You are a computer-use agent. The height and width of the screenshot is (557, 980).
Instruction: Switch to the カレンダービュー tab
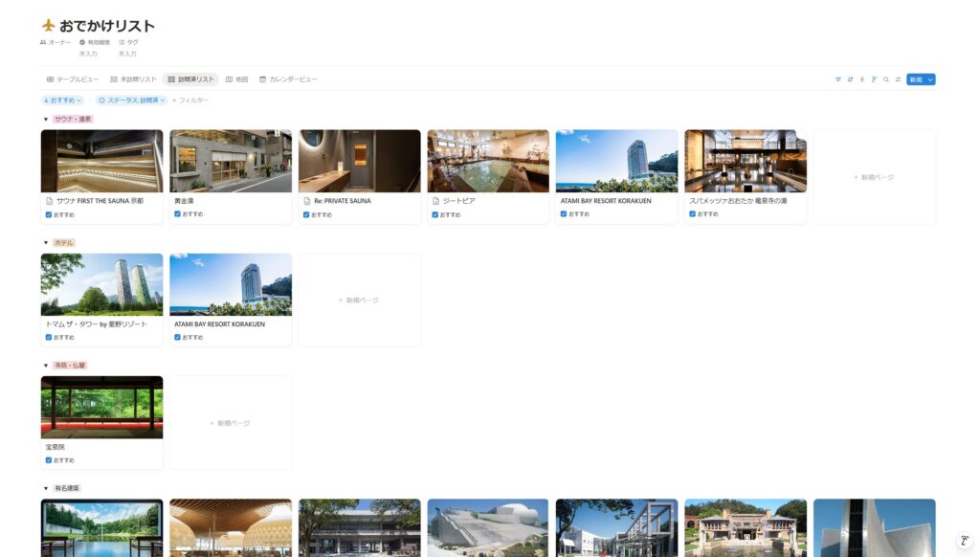point(288,79)
